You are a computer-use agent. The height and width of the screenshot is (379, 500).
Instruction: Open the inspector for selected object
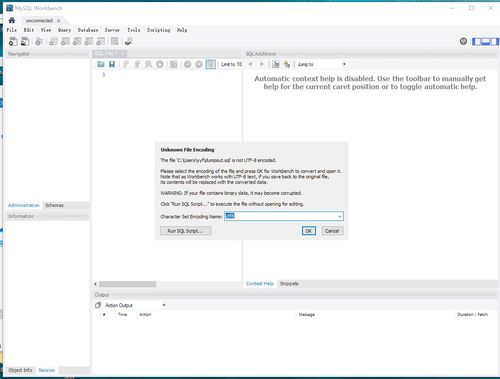[x=39, y=41]
